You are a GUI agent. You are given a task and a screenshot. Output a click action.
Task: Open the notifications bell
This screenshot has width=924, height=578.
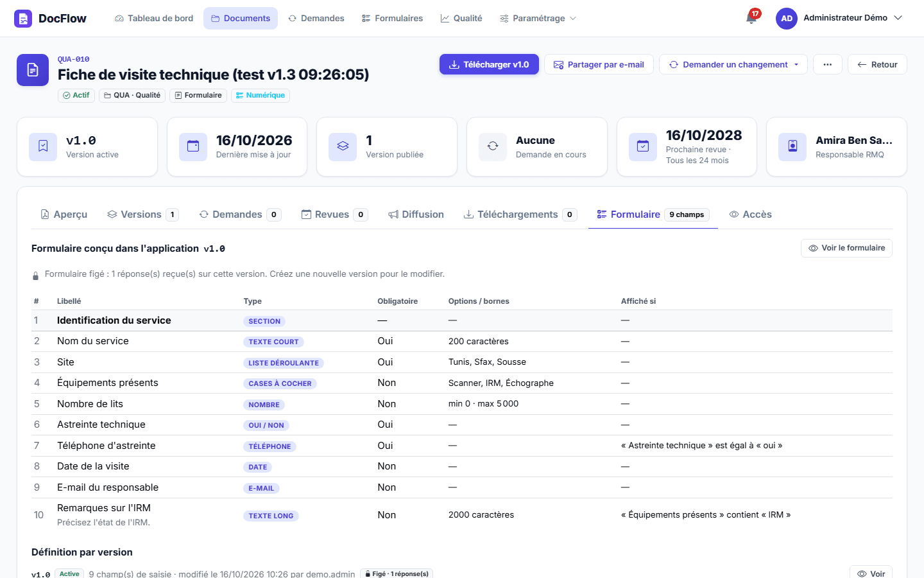(x=751, y=18)
